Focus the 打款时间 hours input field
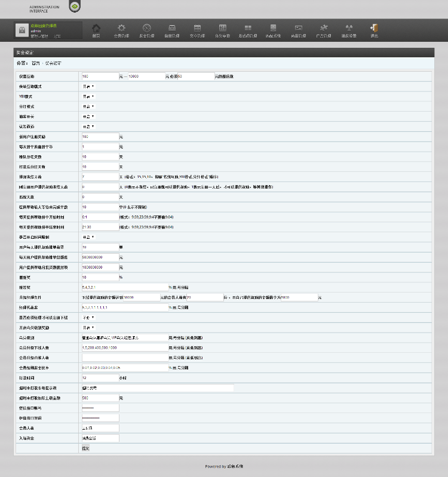The image size is (448, 477). 100,378
